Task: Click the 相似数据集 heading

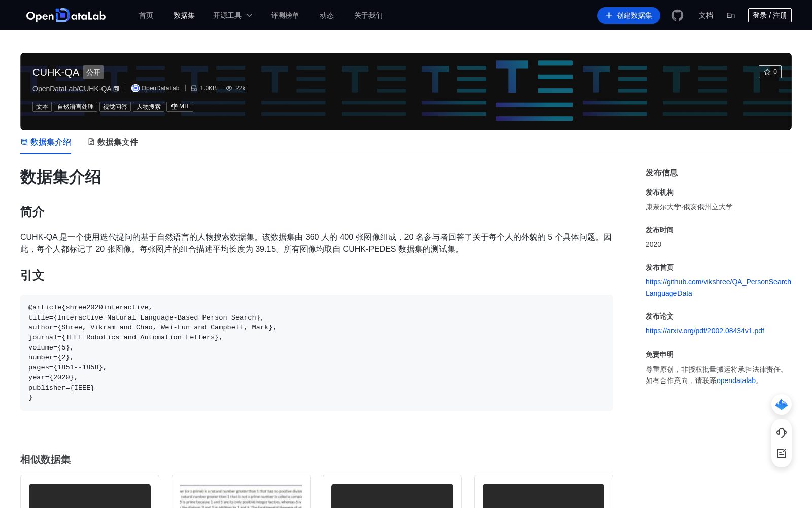Action: pyautogui.click(x=46, y=459)
